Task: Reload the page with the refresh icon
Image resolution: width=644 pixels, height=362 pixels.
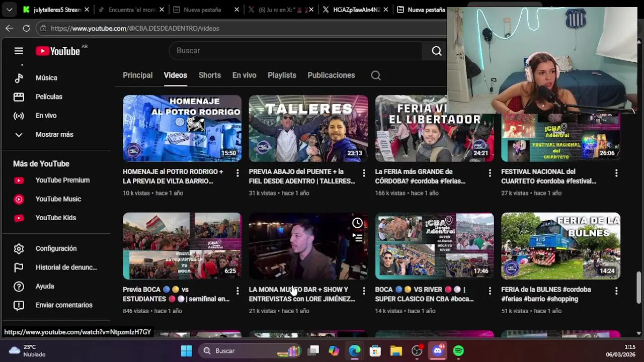Action: (x=26, y=28)
